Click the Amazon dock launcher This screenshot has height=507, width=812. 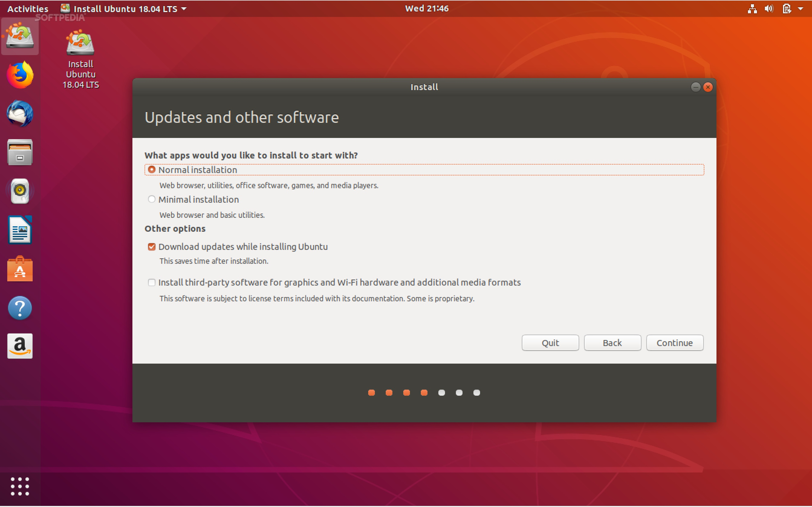[x=20, y=346]
